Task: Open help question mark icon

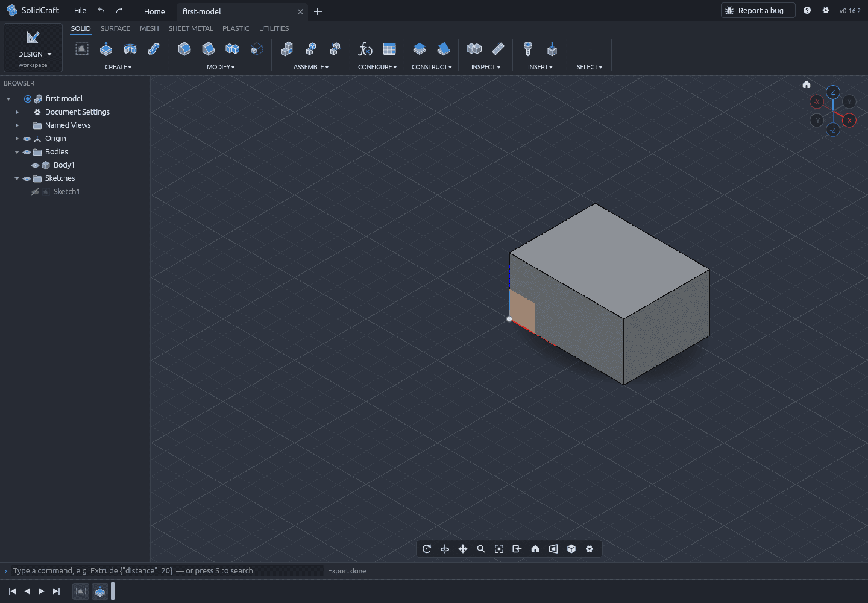Action: tap(807, 10)
